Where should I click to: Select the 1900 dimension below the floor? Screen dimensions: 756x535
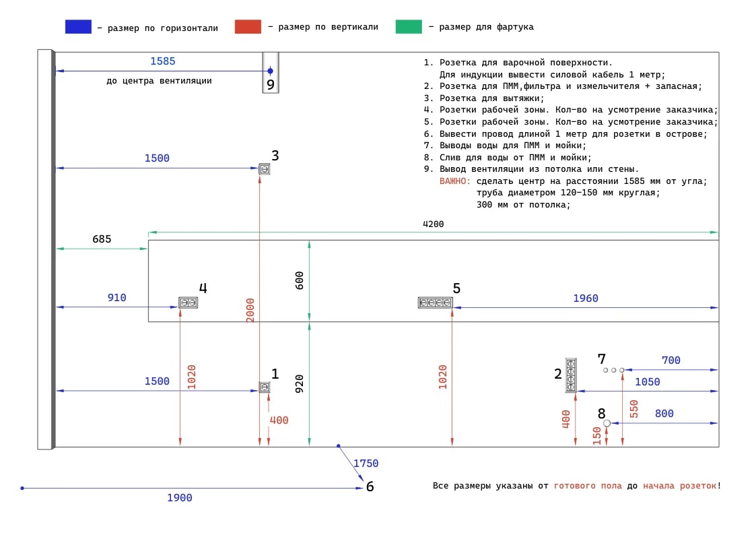[179, 497]
